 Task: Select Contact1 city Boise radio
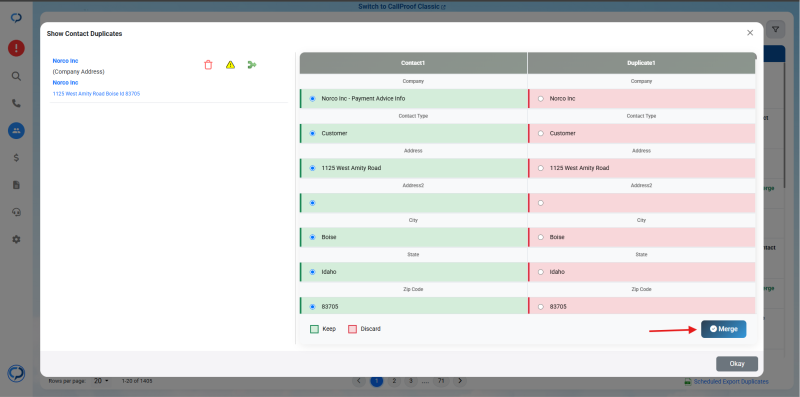(x=313, y=237)
